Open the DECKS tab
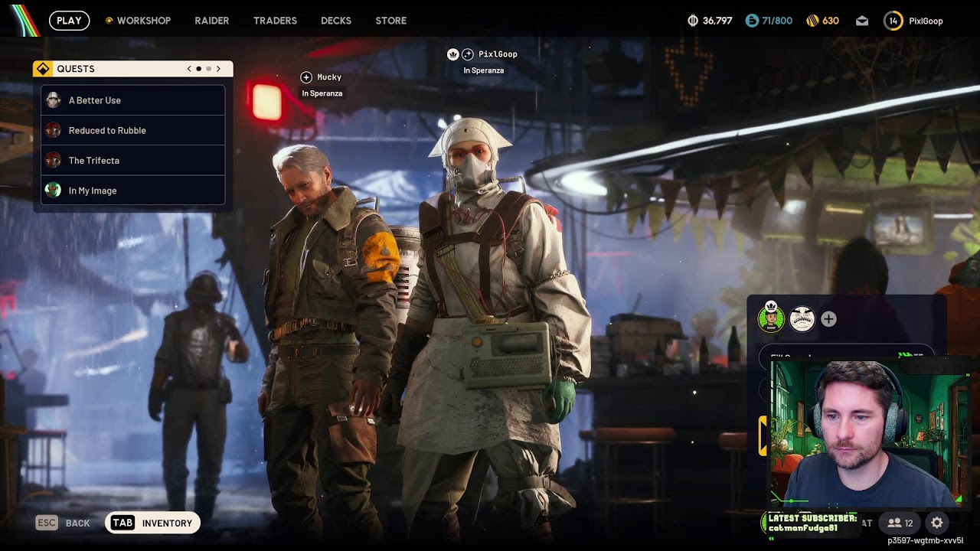 coord(336,21)
